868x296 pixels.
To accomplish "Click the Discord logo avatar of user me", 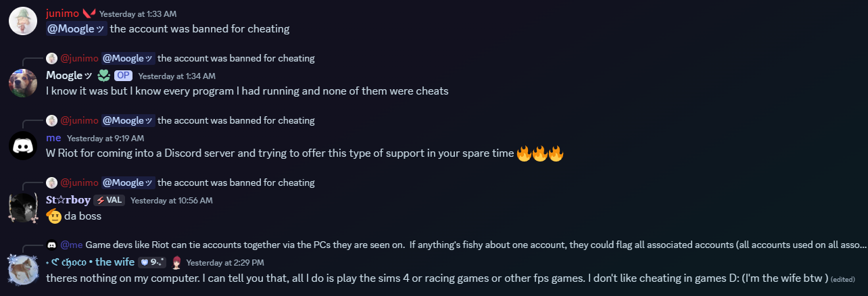I will coord(22,145).
